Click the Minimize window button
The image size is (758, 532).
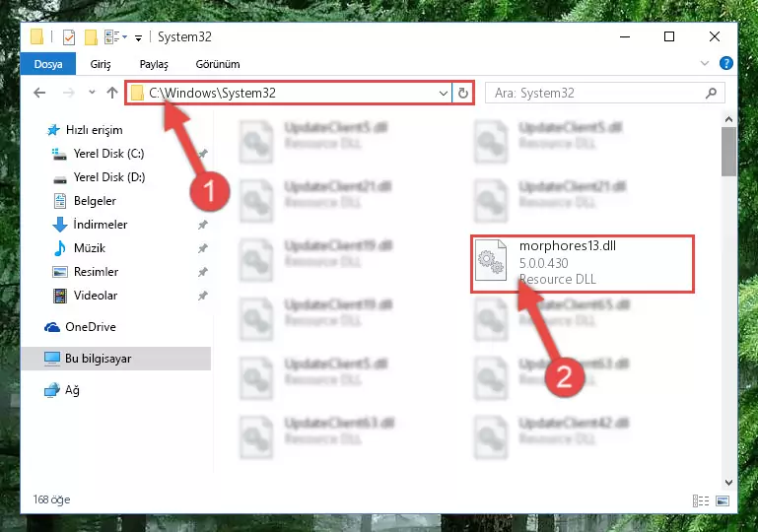[625, 36]
